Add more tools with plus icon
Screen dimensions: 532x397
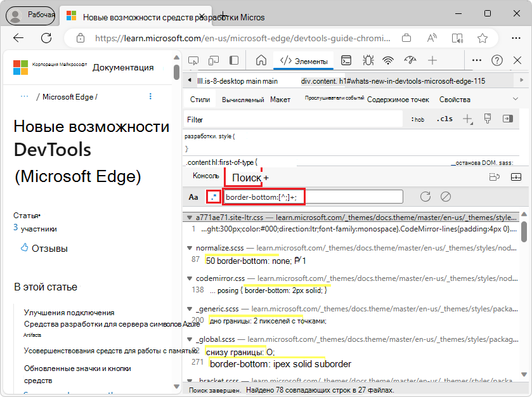coord(432,61)
